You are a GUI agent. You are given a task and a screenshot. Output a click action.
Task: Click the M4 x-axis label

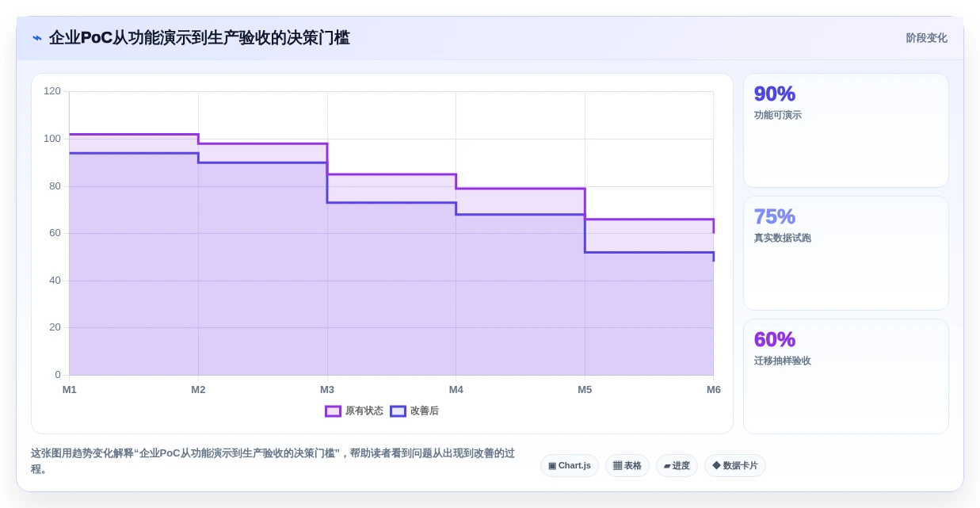[456, 390]
